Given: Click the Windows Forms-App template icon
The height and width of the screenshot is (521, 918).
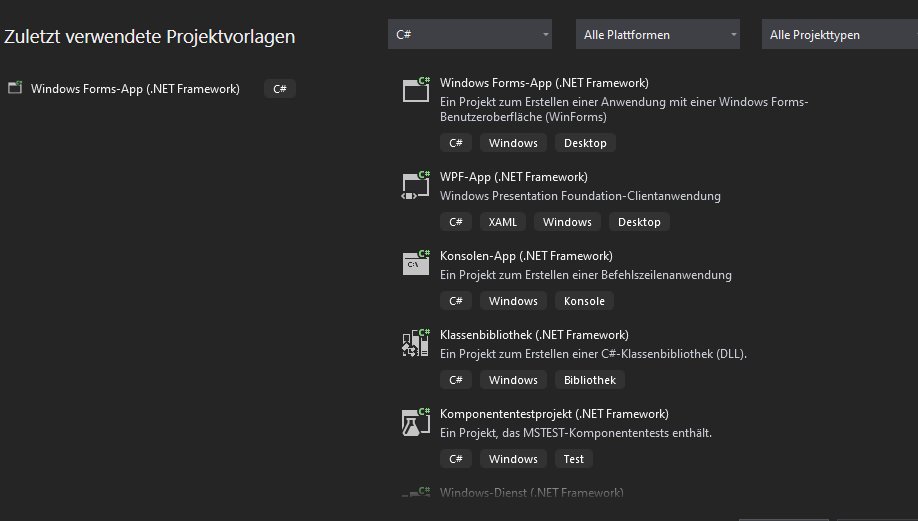Looking at the screenshot, I should (416, 89).
